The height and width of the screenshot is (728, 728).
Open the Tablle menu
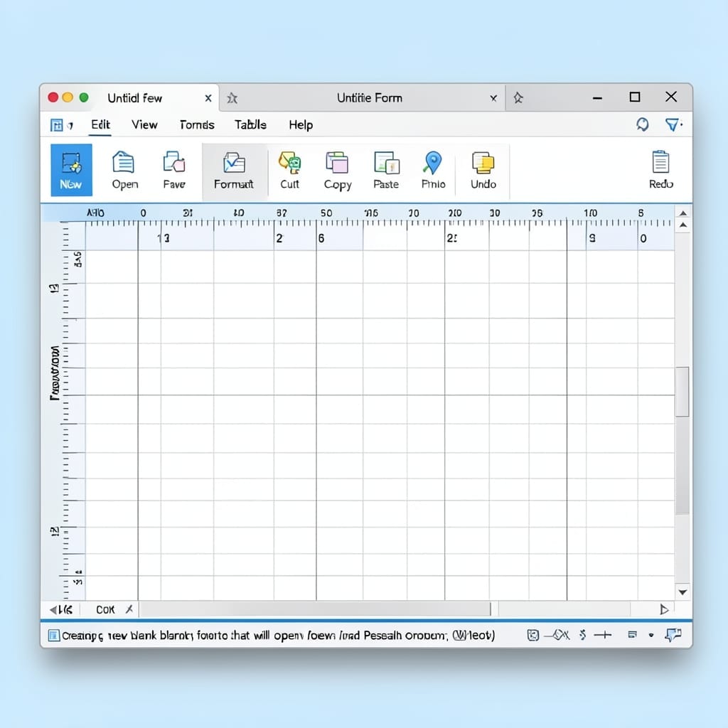click(x=250, y=125)
